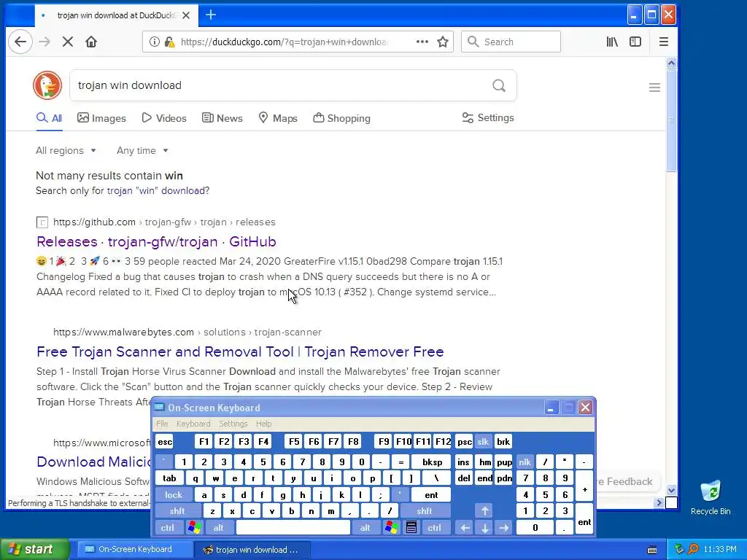Screen dimensions: 747x560
Task: Click scroll-down arrow of page scrollbar
Action: pos(671,489)
